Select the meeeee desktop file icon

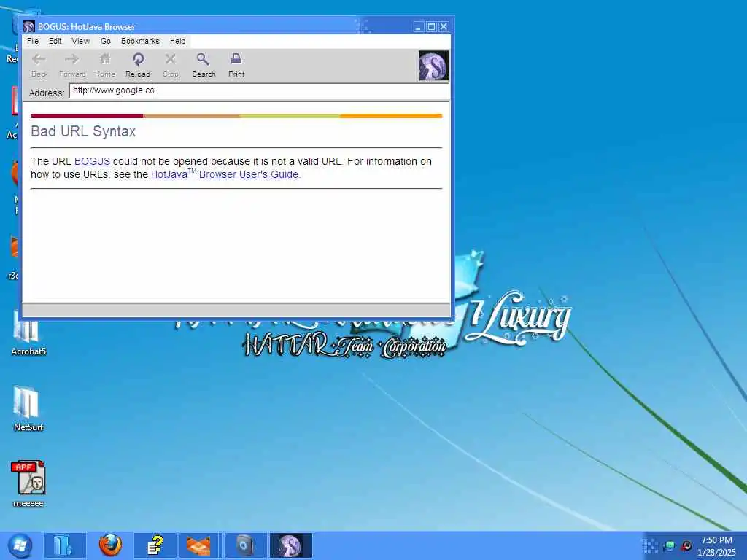(x=28, y=484)
